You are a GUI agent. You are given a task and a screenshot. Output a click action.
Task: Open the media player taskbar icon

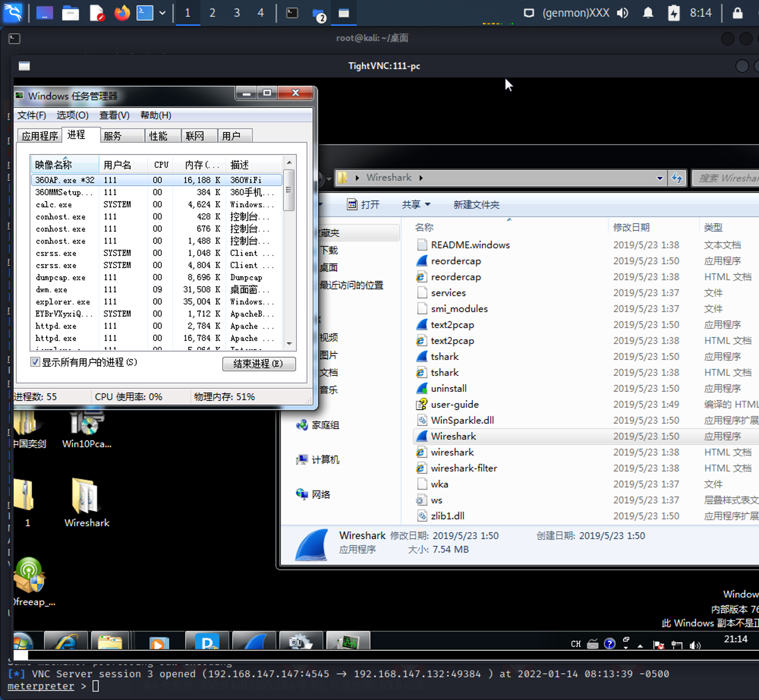click(x=159, y=643)
